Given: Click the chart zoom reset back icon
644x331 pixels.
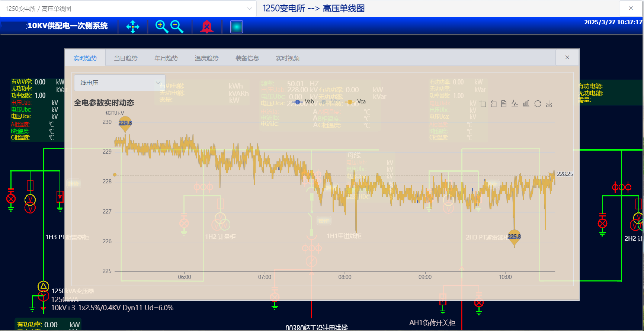Looking at the screenshot, I should point(494,104).
